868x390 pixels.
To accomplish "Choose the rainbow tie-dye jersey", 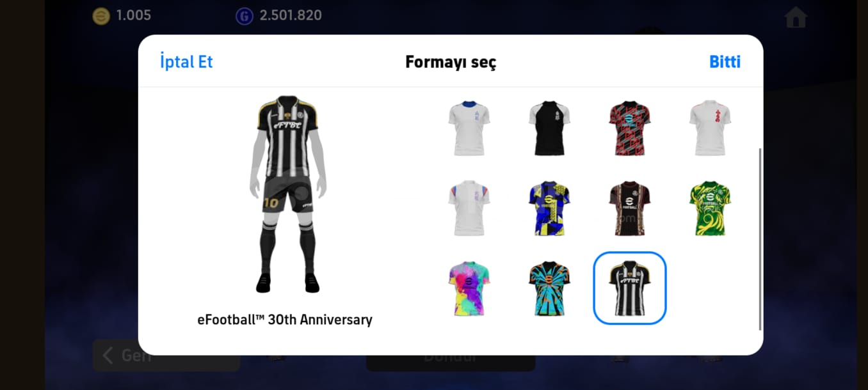I will [469, 288].
